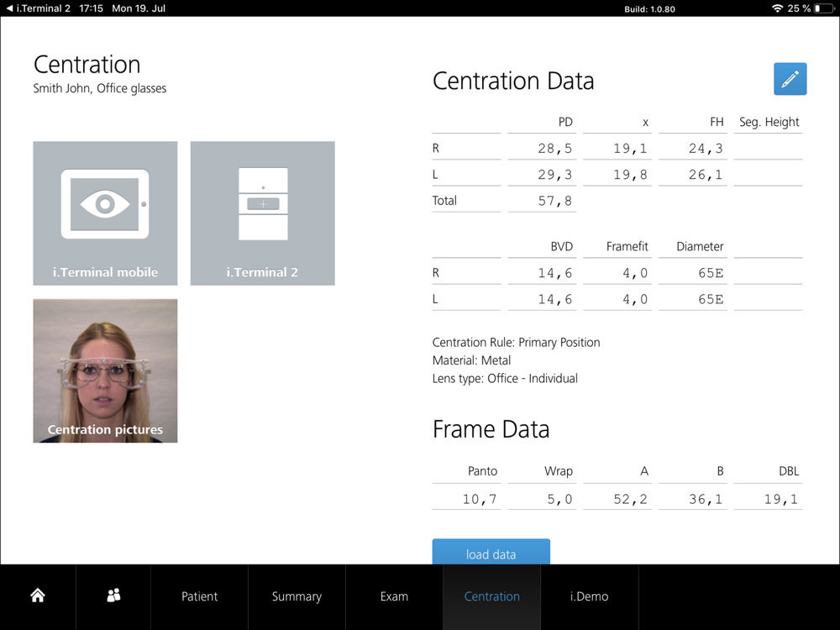Select the DBL value 19,1
Screen dimensions: 840x630
(781, 499)
